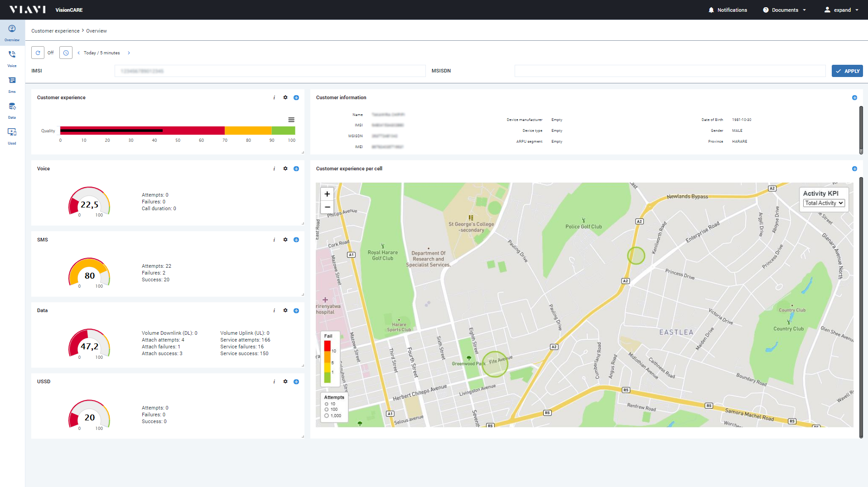Select the 10 attempts radio option
The image size is (868, 487).
327,404
